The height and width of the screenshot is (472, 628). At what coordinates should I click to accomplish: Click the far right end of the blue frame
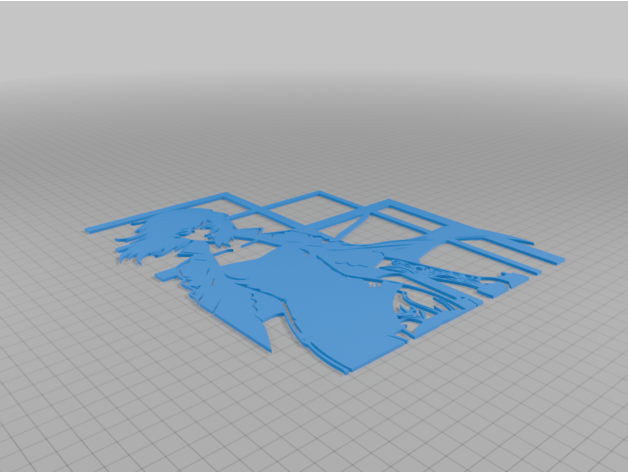click(560, 261)
